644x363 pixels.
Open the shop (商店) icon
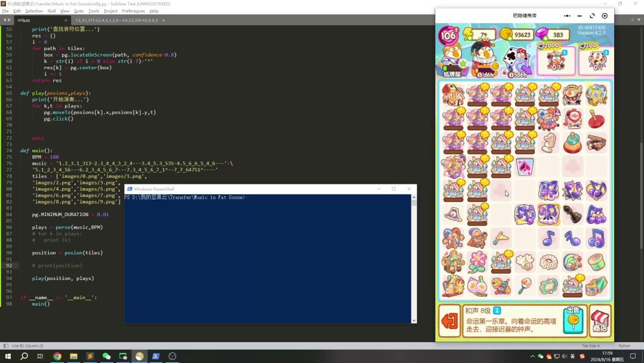pos(600,321)
